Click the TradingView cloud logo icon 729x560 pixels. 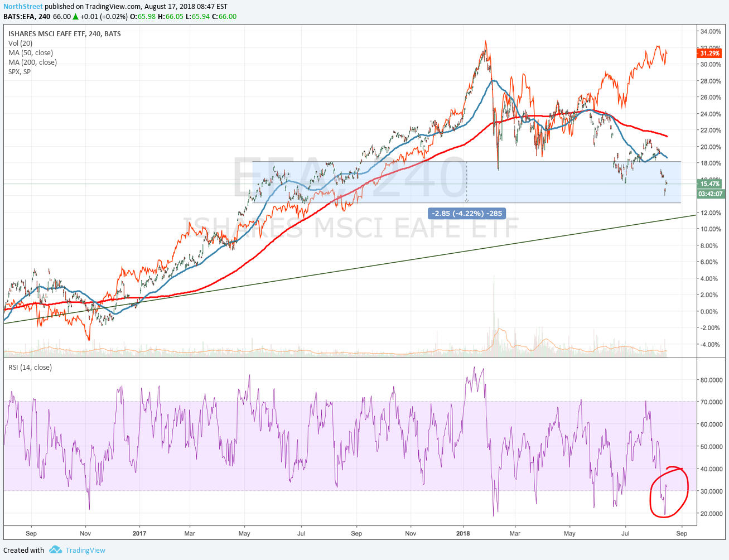pos(55,550)
